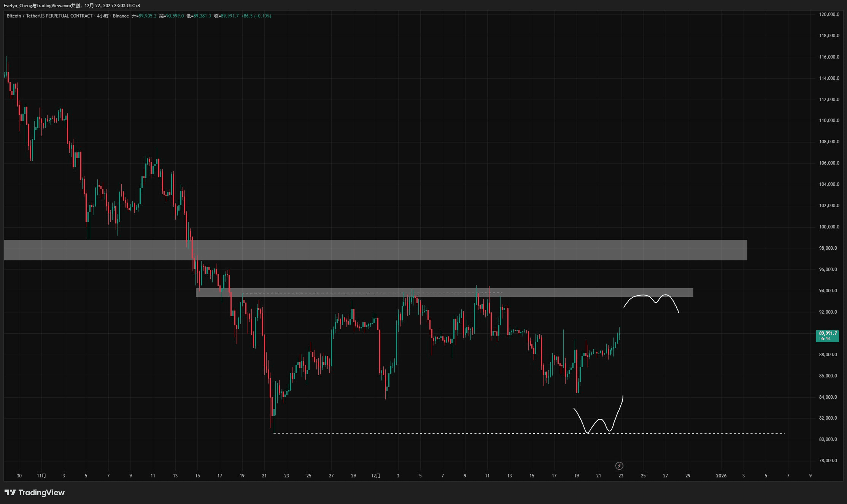Click the Evelyn_Cheng TradingView.com credit text
The image size is (847, 504).
point(42,6)
